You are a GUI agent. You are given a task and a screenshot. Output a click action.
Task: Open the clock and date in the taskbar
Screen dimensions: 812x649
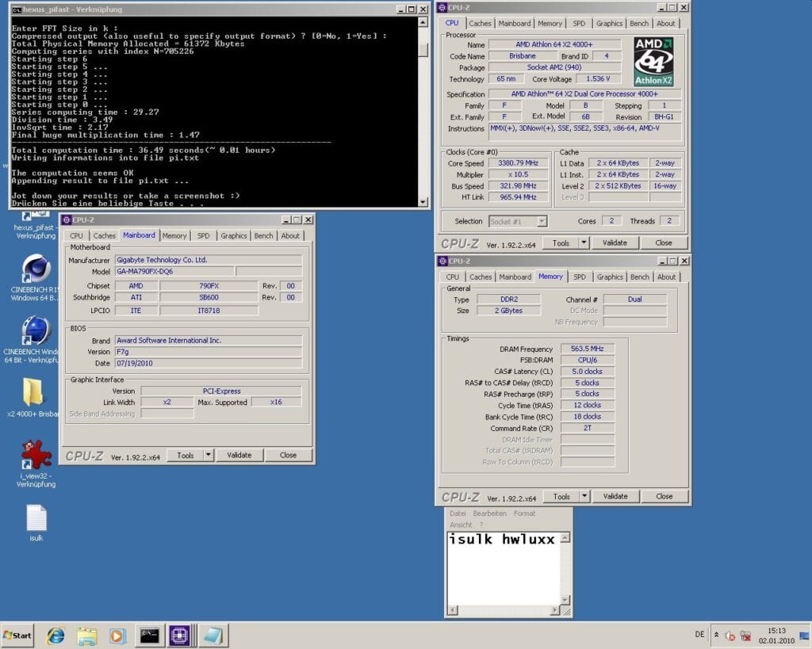click(x=776, y=636)
